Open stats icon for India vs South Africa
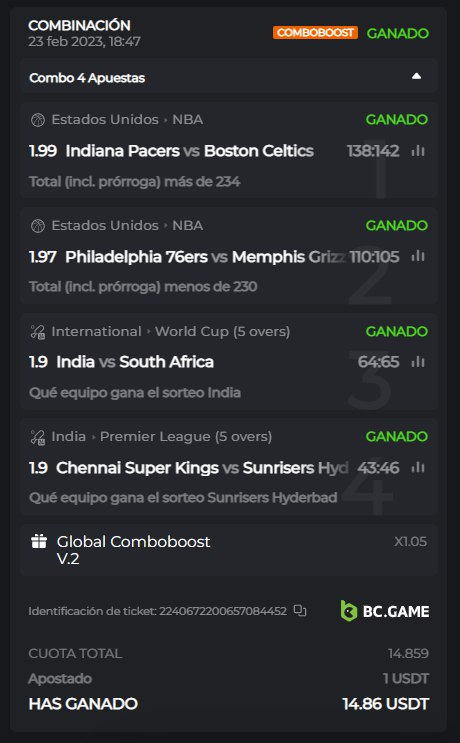460x743 pixels. click(x=418, y=362)
